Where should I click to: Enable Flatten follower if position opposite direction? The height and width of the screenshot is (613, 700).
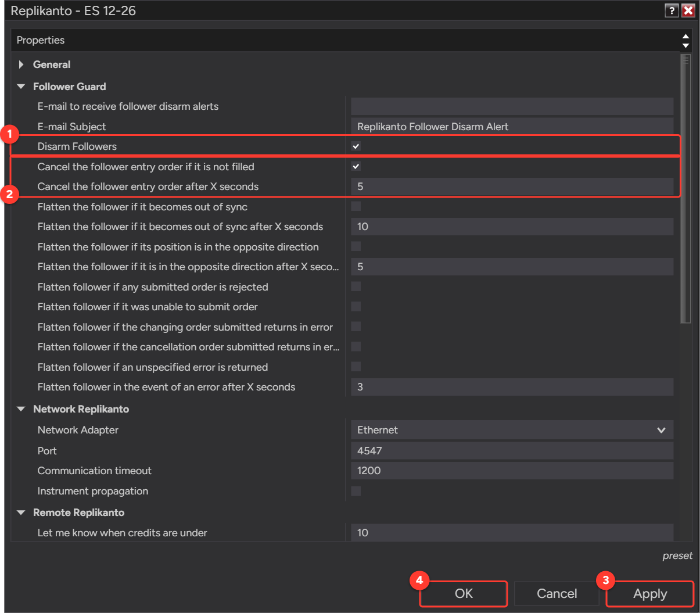[356, 246]
